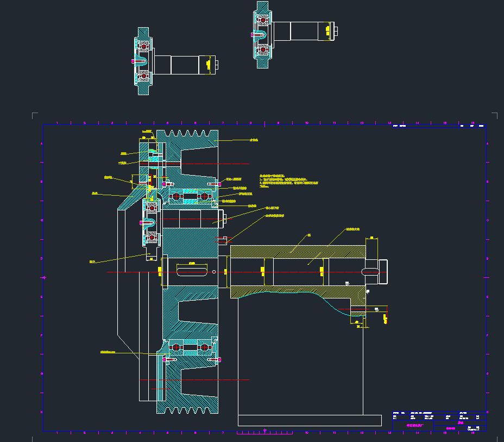The height and width of the screenshot is (442, 504).
Task: Click the bolt head at the shaft's right end
Action: tap(383, 272)
